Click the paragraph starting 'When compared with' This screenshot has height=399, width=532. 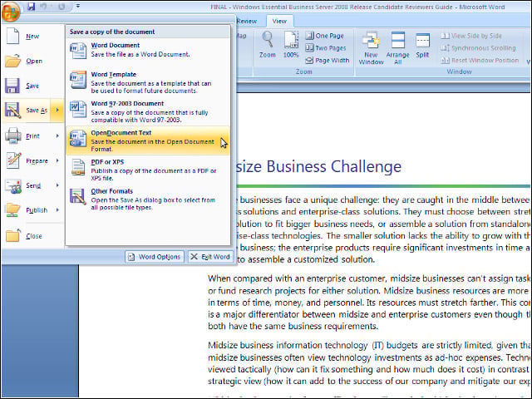click(369, 303)
